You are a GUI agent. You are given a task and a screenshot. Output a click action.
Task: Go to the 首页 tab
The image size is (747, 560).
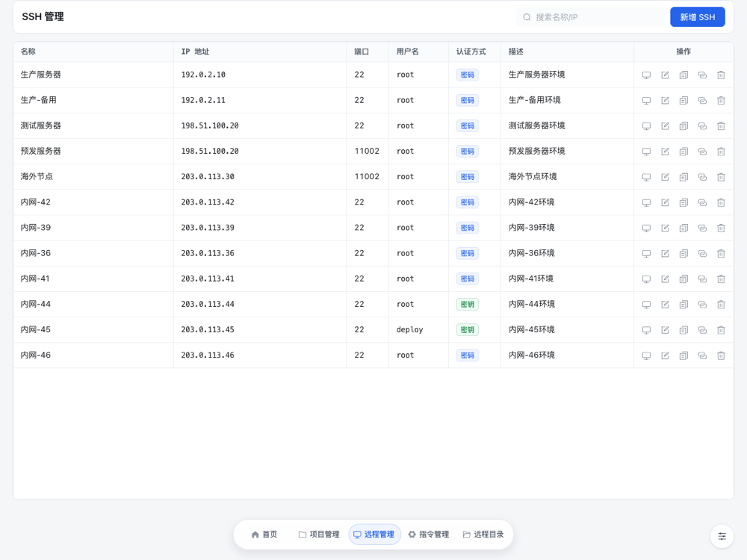point(264,535)
